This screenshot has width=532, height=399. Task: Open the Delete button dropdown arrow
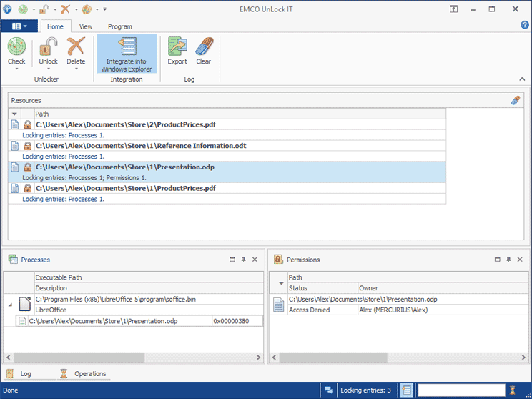pyautogui.click(x=76, y=70)
